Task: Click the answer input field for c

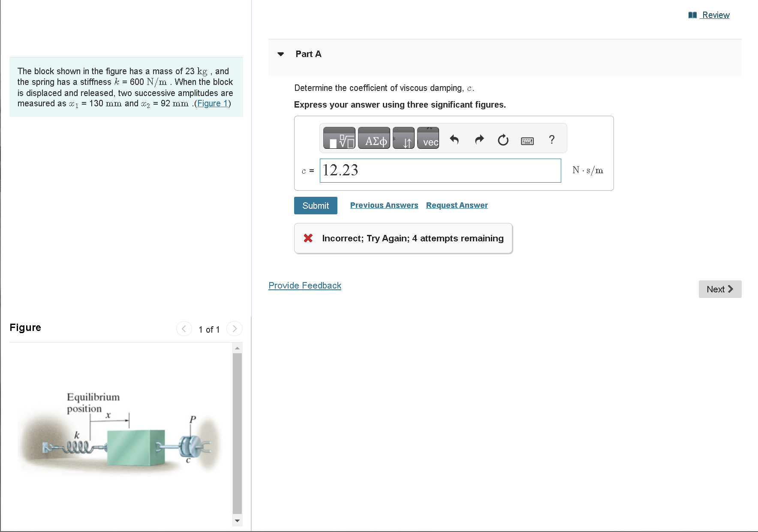Action: [440, 171]
